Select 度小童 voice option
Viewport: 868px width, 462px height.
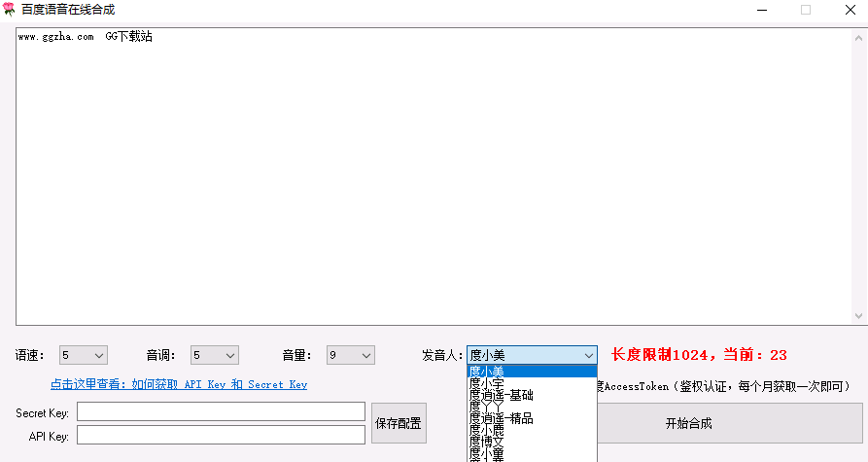tap(532, 453)
